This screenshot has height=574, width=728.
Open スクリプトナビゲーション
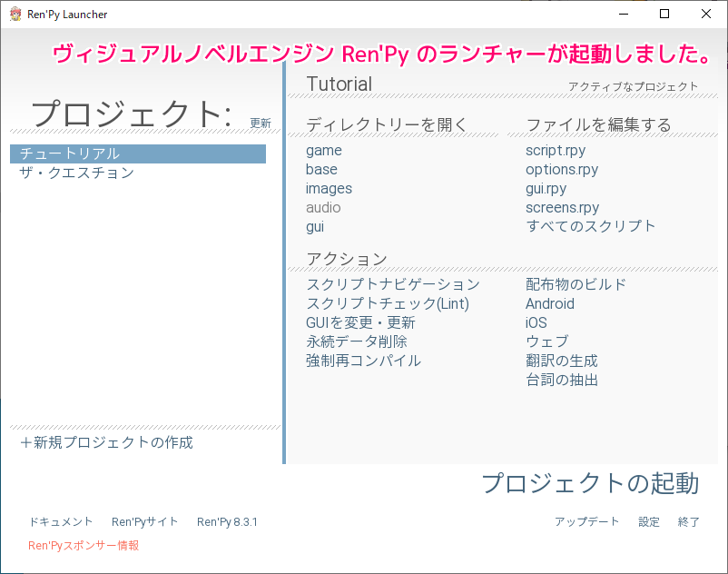click(x=393, y=284)
